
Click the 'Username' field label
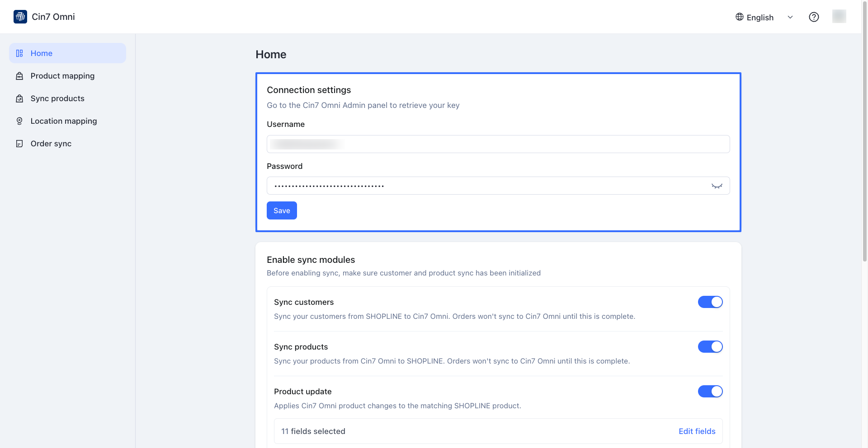286,124
